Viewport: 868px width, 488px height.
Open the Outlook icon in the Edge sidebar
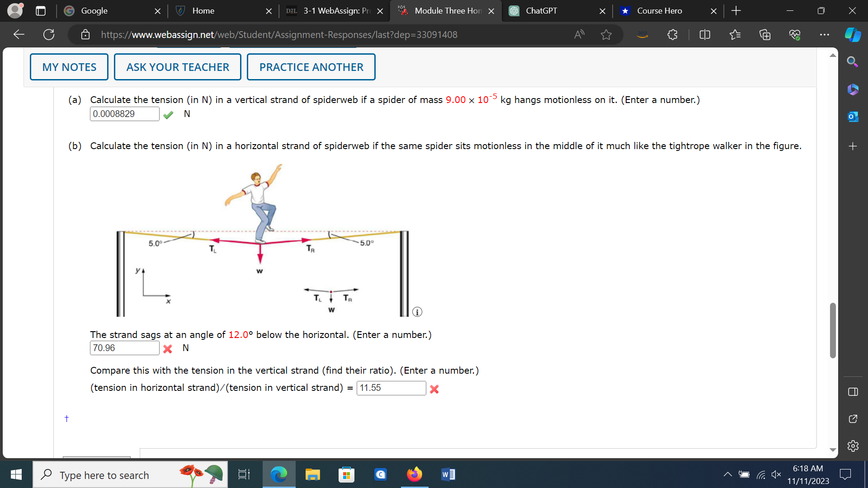[853, 117]
